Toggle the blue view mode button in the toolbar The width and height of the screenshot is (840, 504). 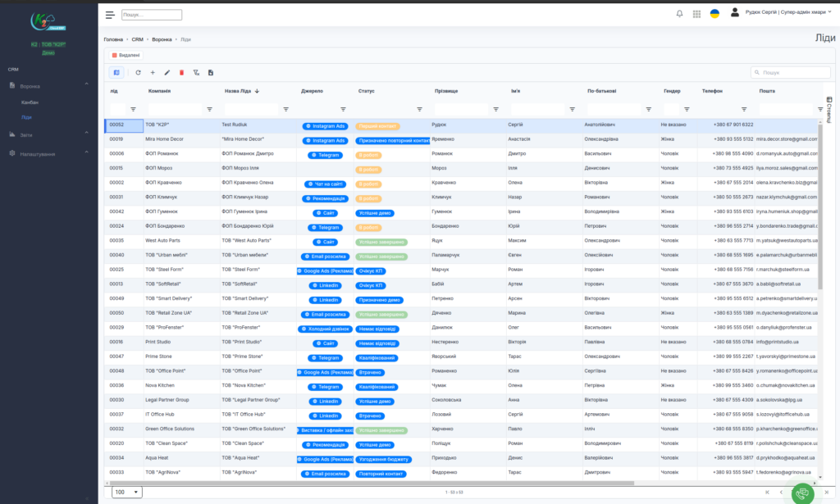click(116, 73)
